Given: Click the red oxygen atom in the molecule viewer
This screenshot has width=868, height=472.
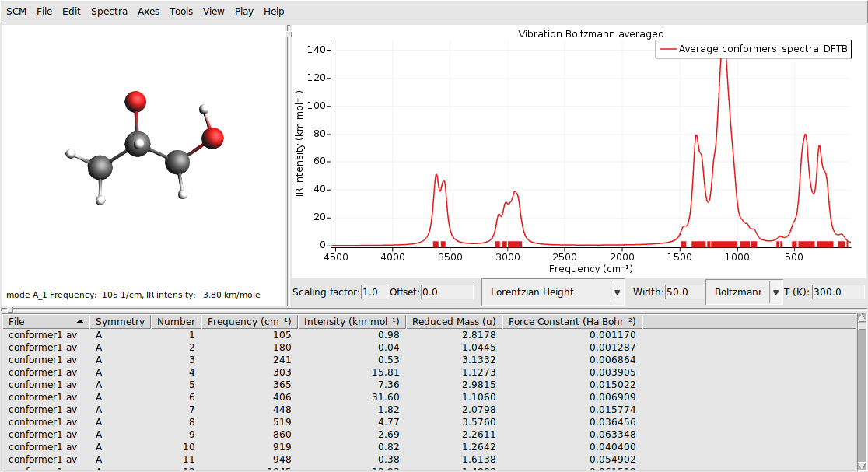Looking at the screenshot, I should (135, 100).
